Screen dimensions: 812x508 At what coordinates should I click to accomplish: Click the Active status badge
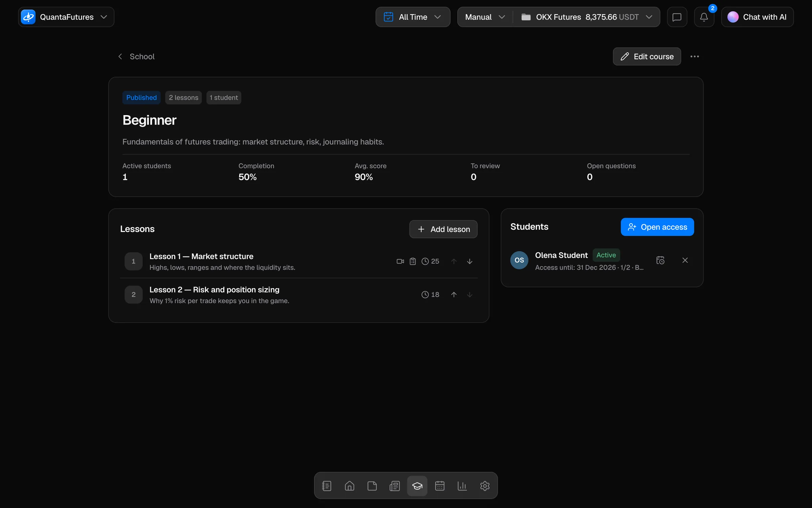coord(606,255)
